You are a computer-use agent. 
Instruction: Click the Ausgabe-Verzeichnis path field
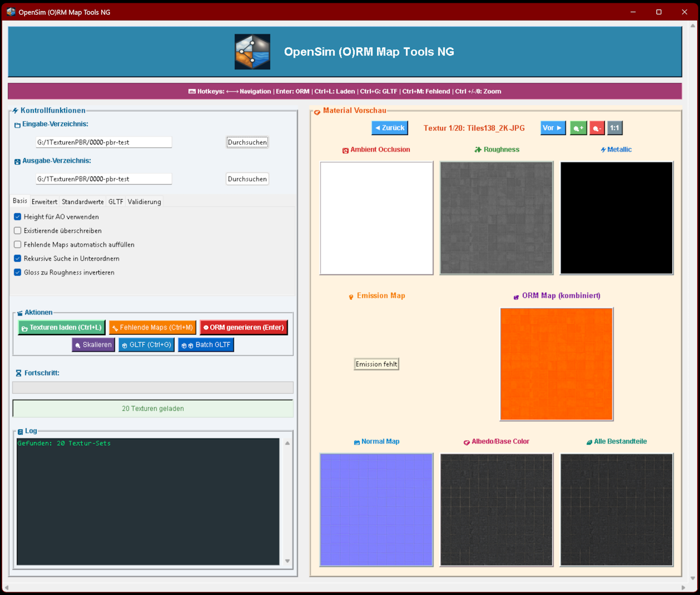point(103,179)
